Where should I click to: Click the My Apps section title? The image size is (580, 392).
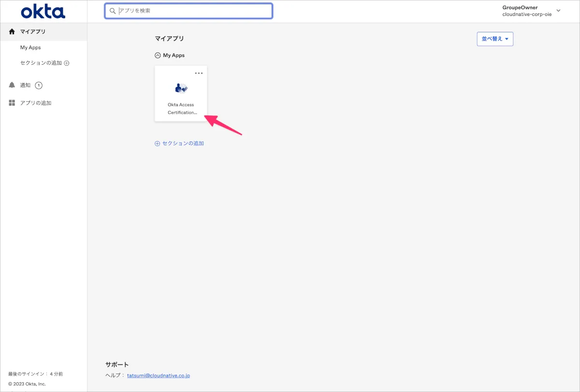(x=174, y=56)
